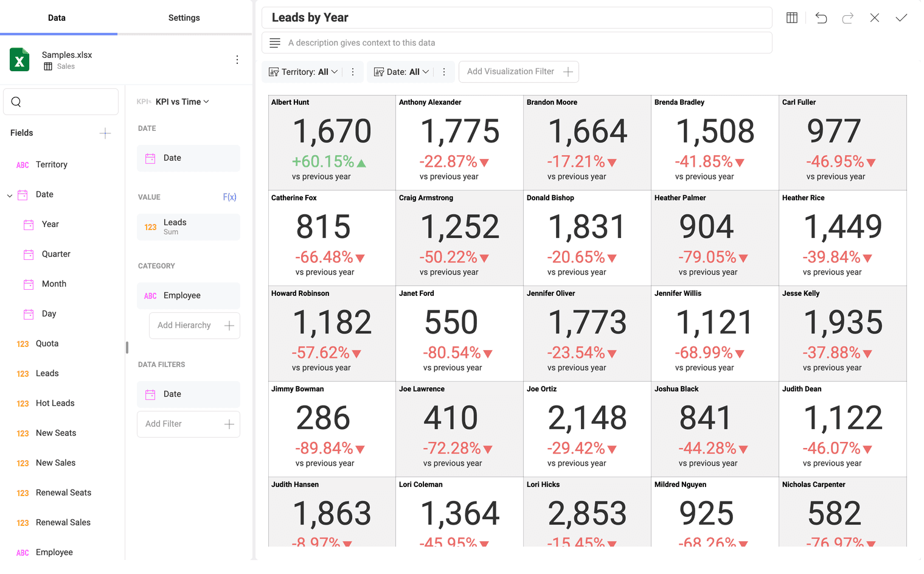Switch to the Data tab
Viewport: 924px width, 574px height.
[57, 18]
